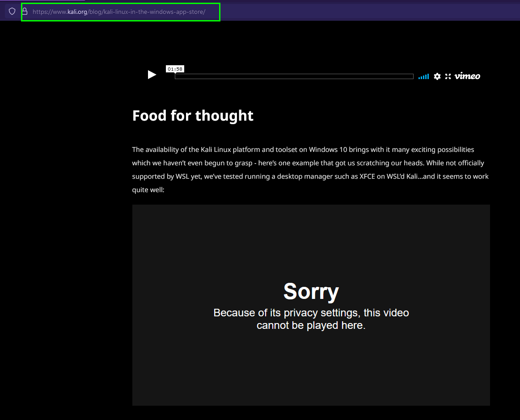This screenshot has width=520, height=420.
Task: Click the 01:58 timestamp label
Action: click(175, 69)
